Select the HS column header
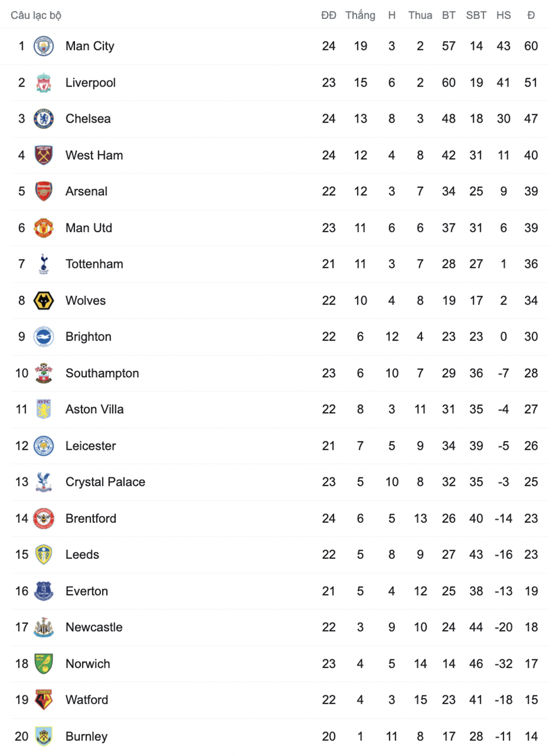Screen dimensions: 549x756 pos(504,15)
